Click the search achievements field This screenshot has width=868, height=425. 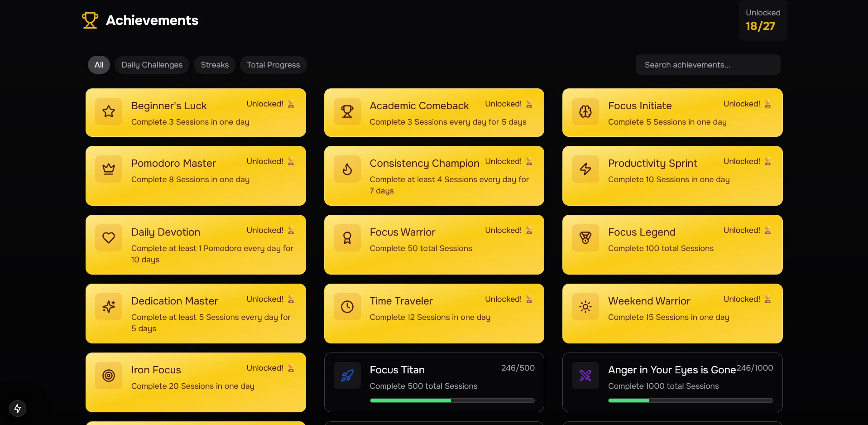(x=707, y=64)
